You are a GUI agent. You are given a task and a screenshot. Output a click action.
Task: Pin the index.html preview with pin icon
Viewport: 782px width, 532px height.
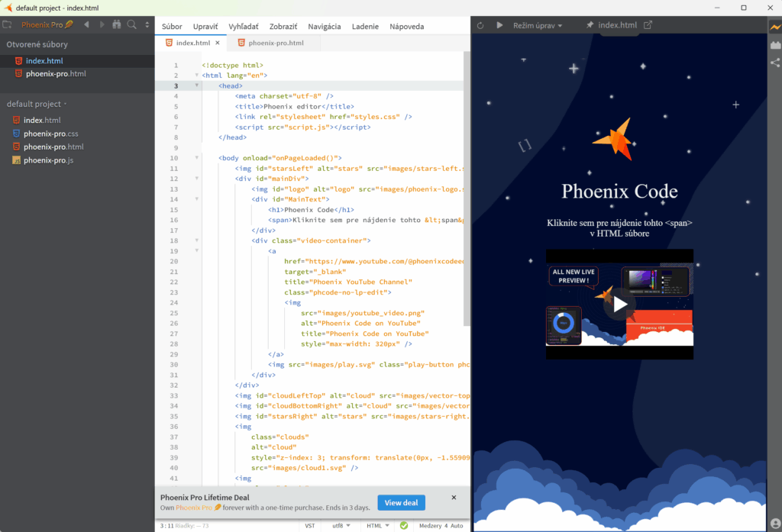click(x=590, y=25)
